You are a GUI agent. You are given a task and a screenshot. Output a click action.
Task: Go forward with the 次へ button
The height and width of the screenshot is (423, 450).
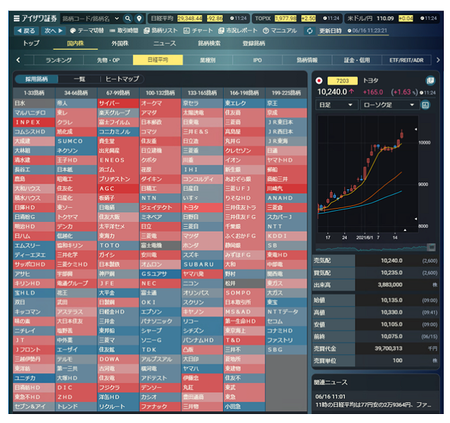54,31
